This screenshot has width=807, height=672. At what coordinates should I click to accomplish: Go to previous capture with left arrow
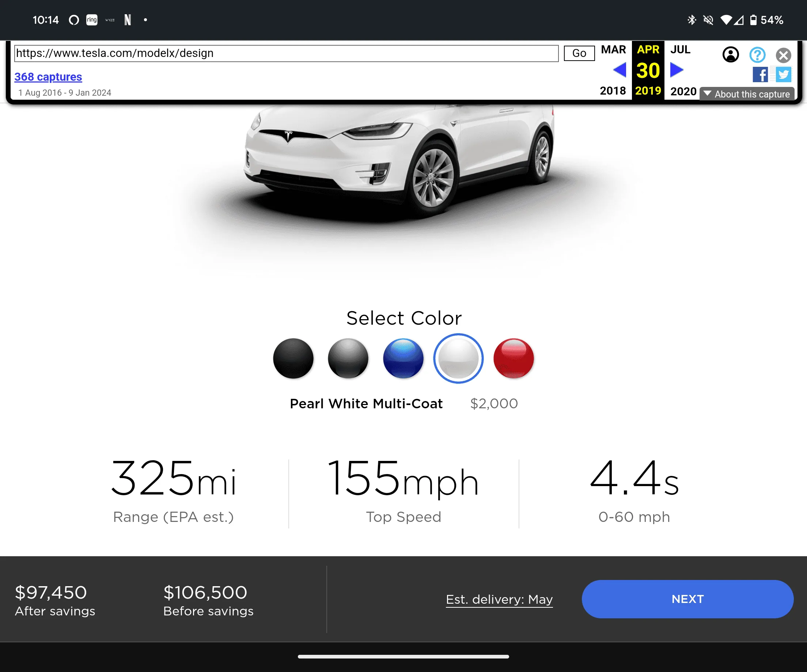tap(620, 70)
